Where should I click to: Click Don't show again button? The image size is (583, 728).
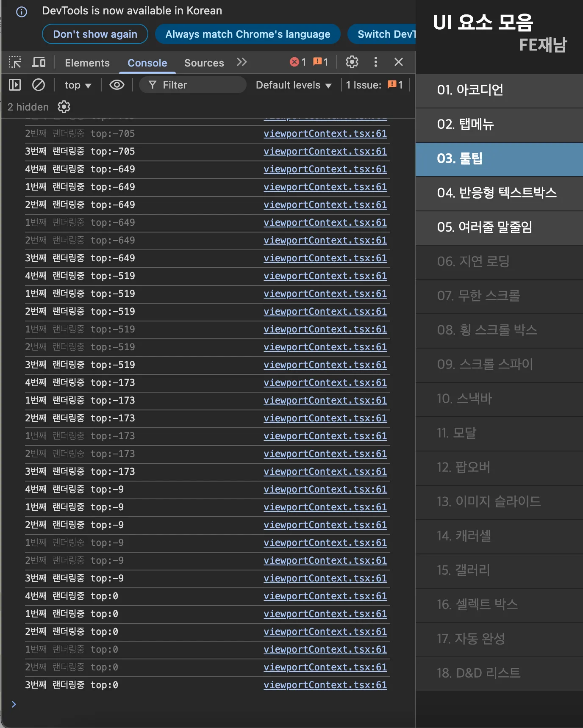coord(95,34)
